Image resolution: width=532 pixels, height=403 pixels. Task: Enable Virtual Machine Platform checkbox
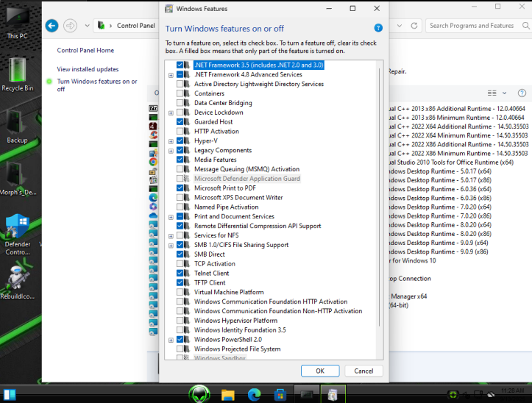coord(180,292)
